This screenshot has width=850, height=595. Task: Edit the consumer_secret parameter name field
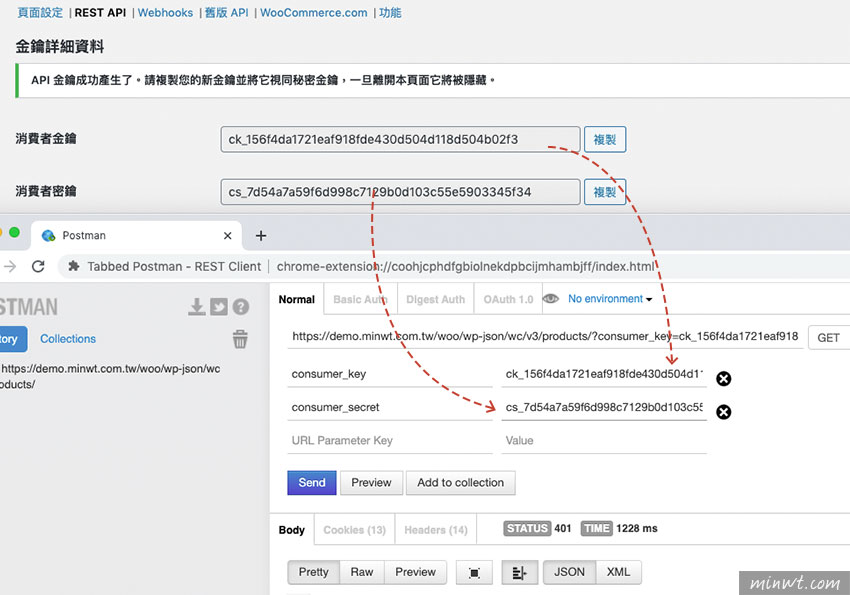coord(390,407)
